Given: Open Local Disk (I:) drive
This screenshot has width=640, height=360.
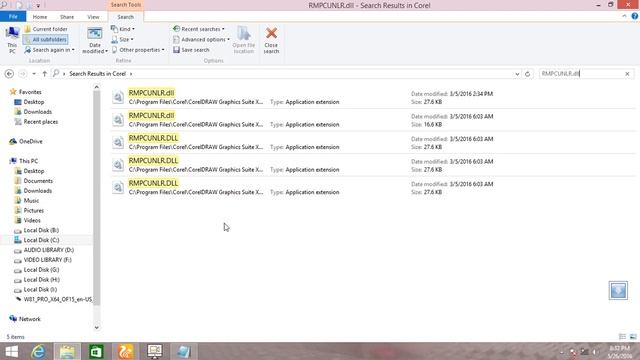Looking at the screenshot, I should (40, 289).
